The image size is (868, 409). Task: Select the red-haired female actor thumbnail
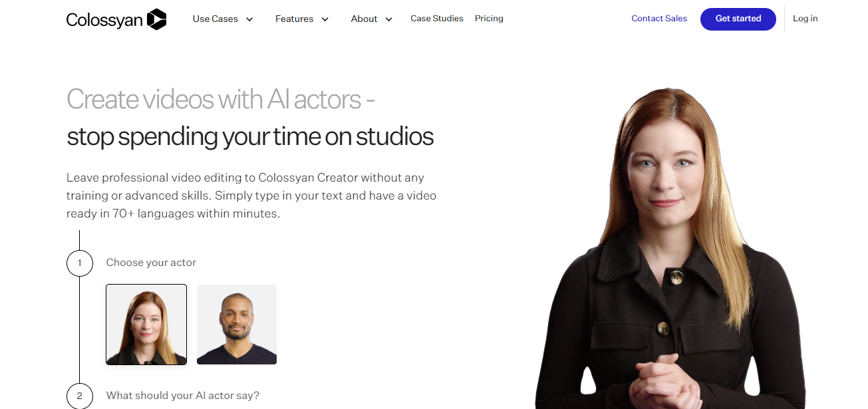(x=146, y=325)
